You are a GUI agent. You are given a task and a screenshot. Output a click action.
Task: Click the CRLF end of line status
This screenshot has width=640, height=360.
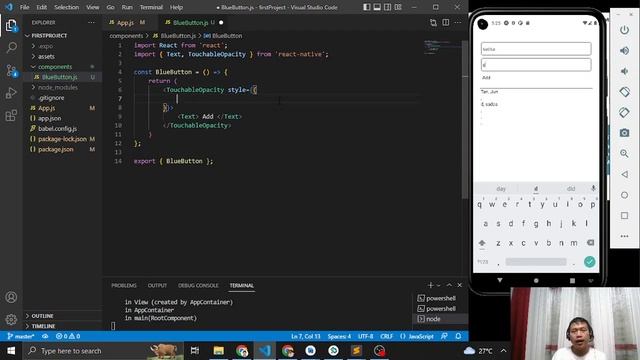point(386,336)
